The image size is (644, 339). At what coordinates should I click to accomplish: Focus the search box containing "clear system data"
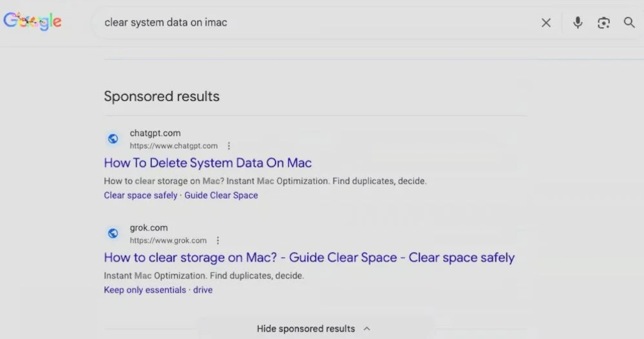322,23
